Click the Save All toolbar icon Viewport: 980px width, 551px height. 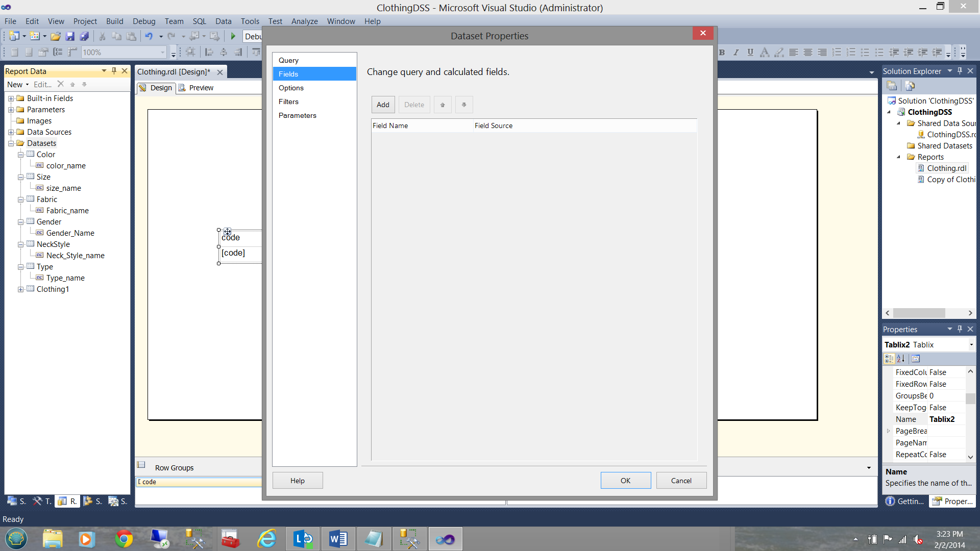pos(85,36)
